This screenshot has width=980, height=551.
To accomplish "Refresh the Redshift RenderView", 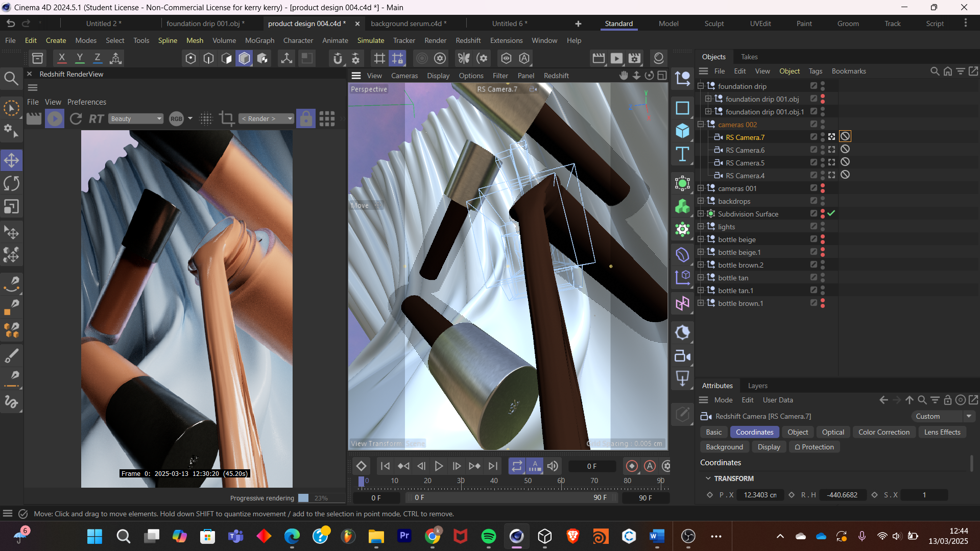I will tap(76, 118).
